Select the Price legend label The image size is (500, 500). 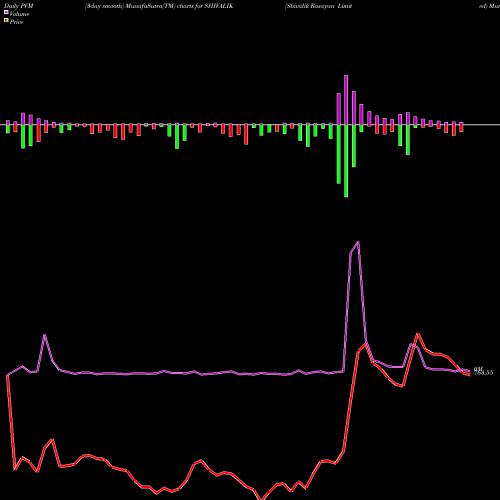click(x=16, y=22)
